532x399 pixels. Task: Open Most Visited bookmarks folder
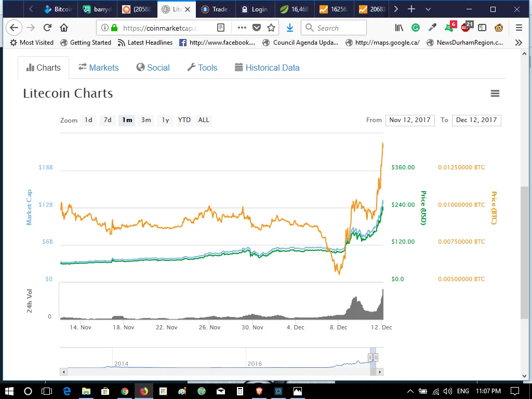tap(32, 43)
